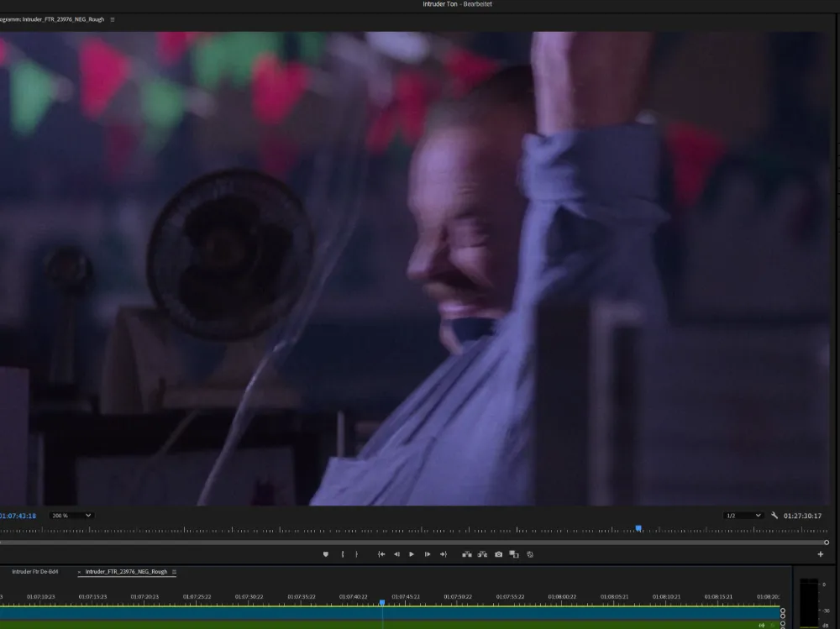Play the sequence in Program monitor
The width and height of the screenshot is (840, 629).
point(412,554)
